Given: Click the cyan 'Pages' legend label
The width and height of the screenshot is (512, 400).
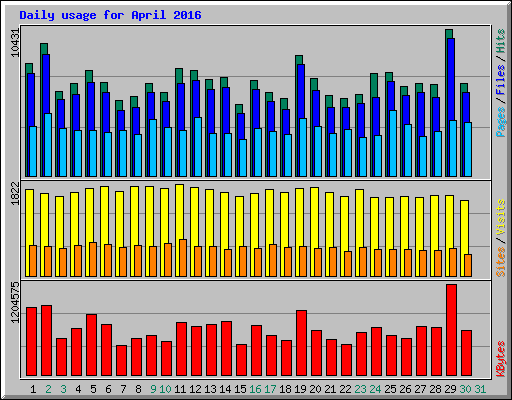Looking at the screenshot, I should coord(501,122).
